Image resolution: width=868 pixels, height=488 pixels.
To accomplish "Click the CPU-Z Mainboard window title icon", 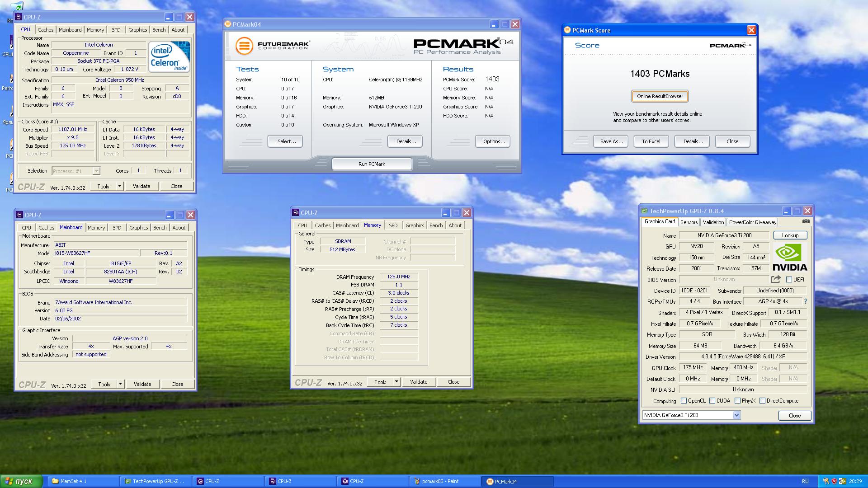I will [19, 215].
